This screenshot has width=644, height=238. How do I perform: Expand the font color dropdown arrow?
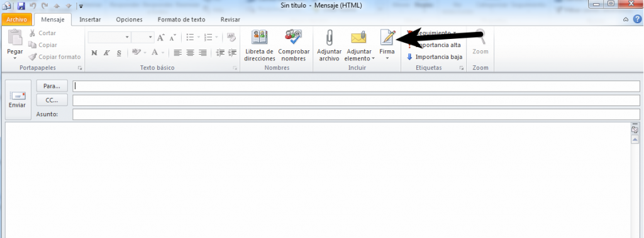click(163, 53)
